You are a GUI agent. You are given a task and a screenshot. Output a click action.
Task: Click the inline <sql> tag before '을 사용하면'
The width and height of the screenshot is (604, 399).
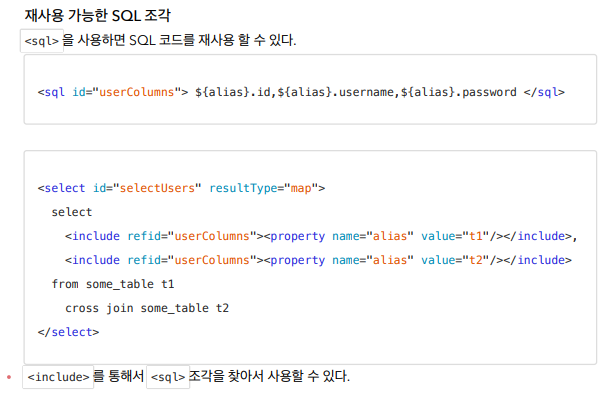click(x=42, y=41)
